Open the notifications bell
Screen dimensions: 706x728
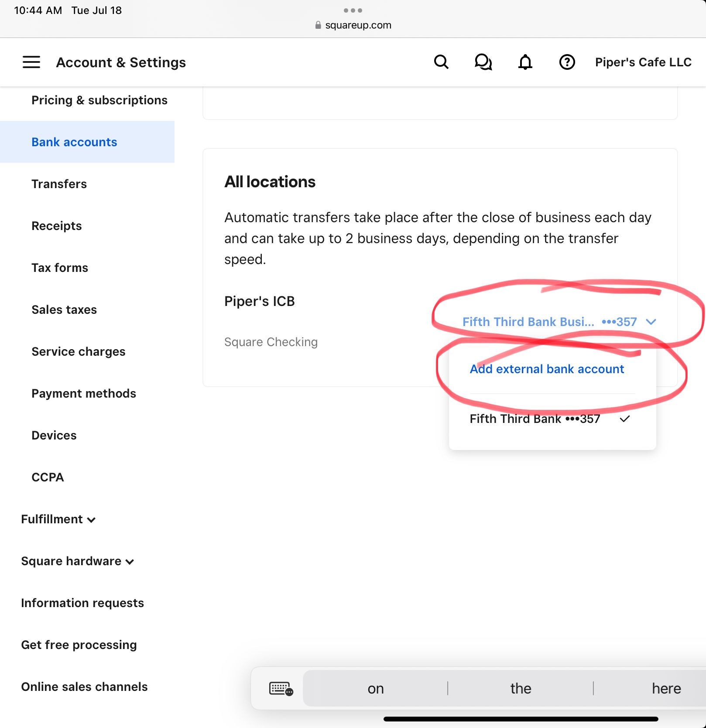click(525, 62)
